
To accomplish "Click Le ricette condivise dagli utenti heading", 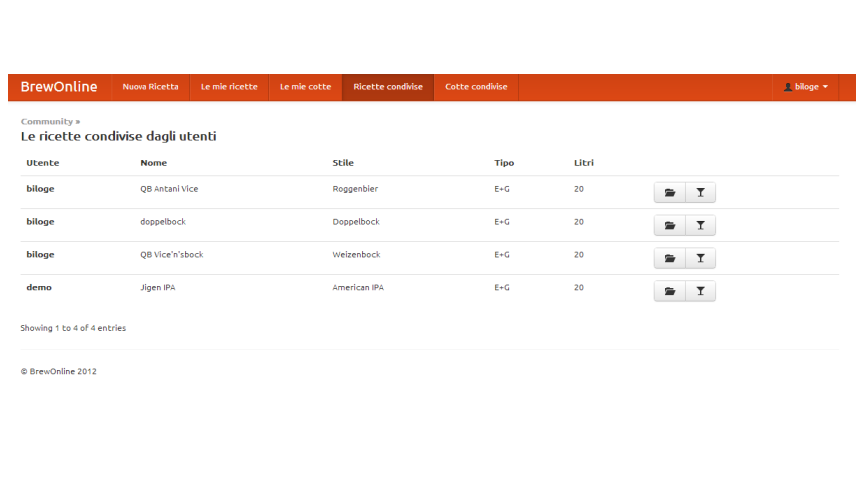I will [x=119, y=136].
